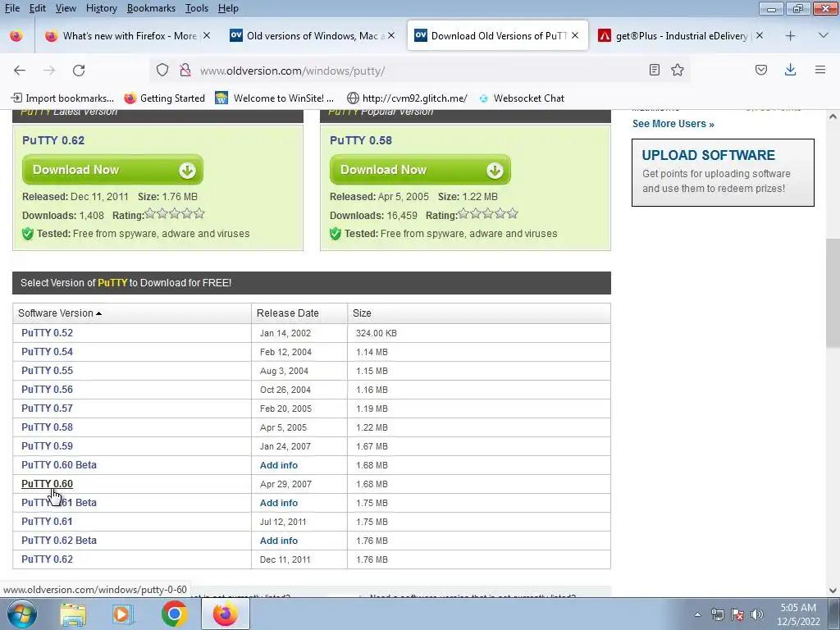Open PuTTY 0.62 Beta version link

[x=59, y=541]
